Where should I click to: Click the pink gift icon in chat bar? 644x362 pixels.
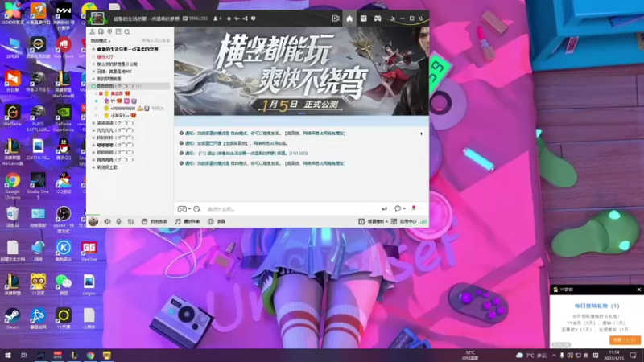(x=414, y=208)
